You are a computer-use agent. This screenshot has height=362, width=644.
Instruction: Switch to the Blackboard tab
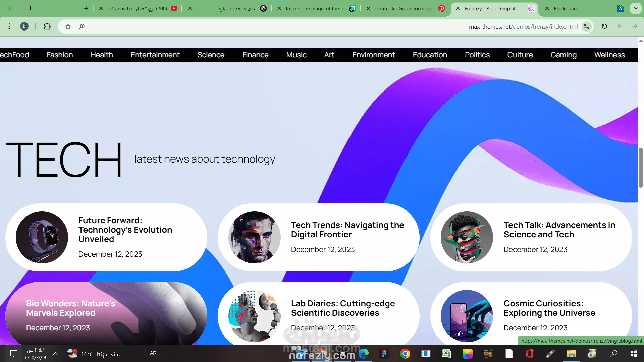pyautogui.click(x=566, y=9)
